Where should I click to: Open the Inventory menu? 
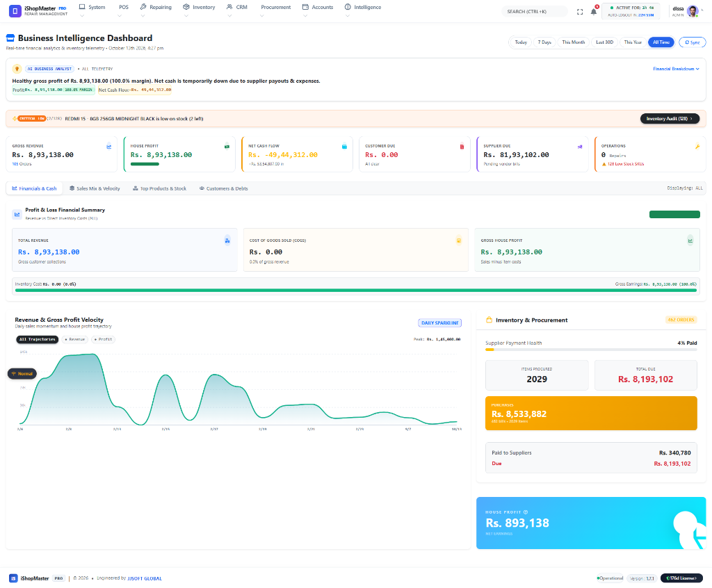[199, 7]
